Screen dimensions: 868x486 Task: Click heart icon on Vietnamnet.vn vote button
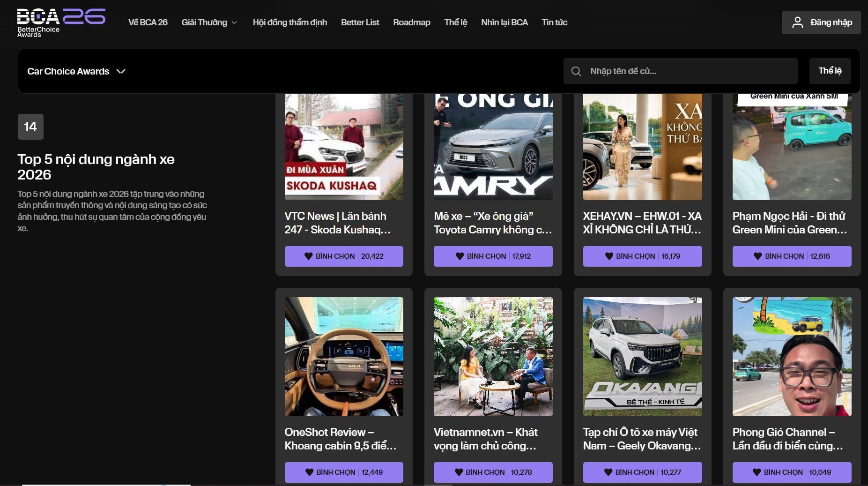click(459, 472)
